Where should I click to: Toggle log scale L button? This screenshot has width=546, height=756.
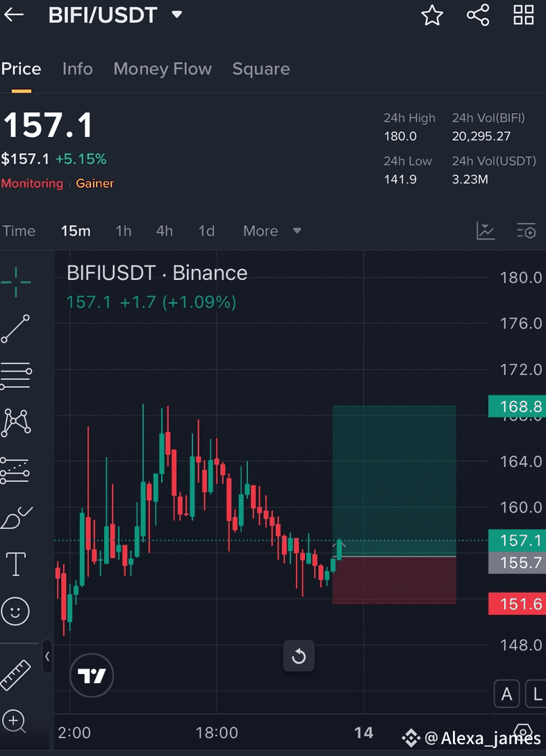click(x=536, y=694)
